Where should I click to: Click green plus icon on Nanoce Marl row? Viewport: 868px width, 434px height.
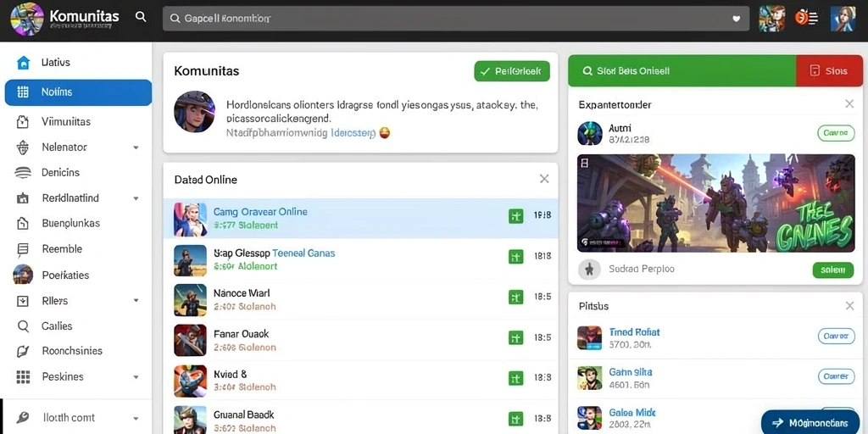tap(515, 298)
